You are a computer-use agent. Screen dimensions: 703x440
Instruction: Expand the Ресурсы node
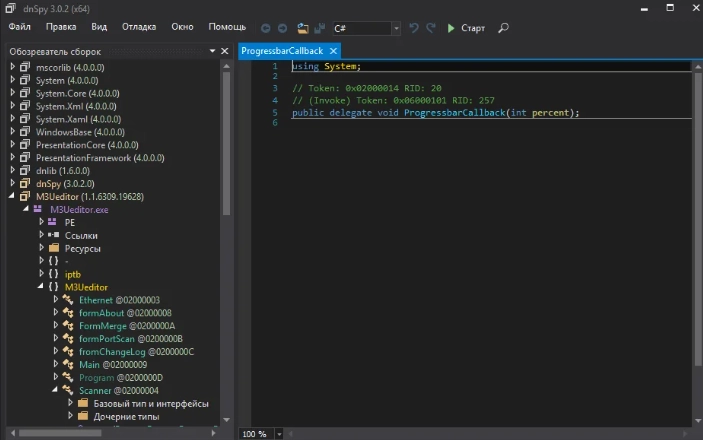tap(41, 248)
